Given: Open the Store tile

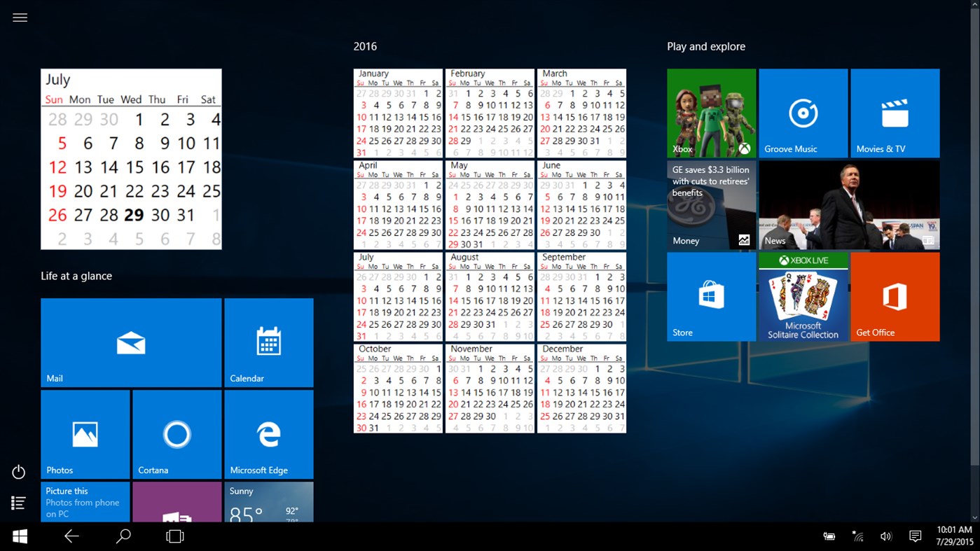Looking at the screenshot, I should pyautogui.click(x=711, y=296).
